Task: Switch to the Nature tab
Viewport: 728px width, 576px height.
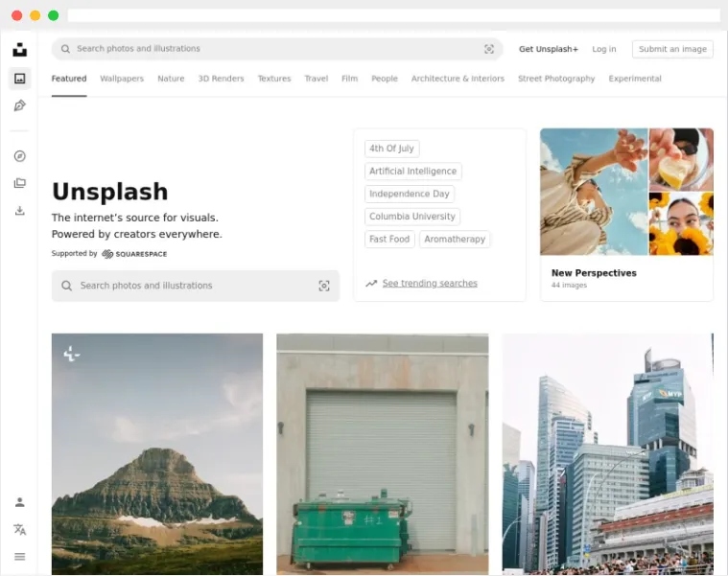Action: (x=171, y=79)
